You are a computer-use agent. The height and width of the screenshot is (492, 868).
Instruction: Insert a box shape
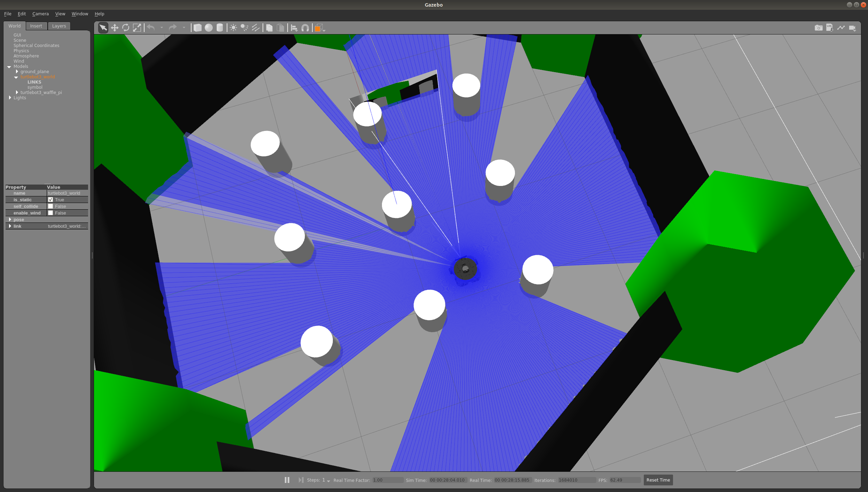197,28
